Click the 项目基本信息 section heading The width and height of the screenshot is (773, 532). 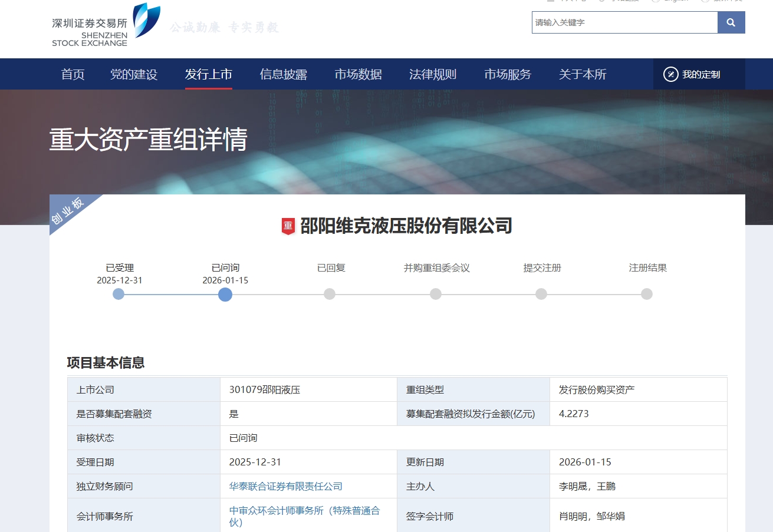(106, 363)
